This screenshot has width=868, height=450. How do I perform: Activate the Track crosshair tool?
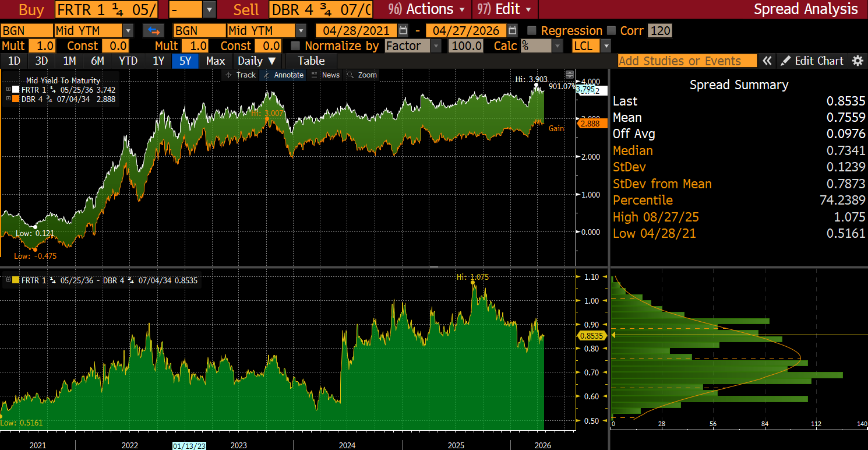[x=241, y=75]
